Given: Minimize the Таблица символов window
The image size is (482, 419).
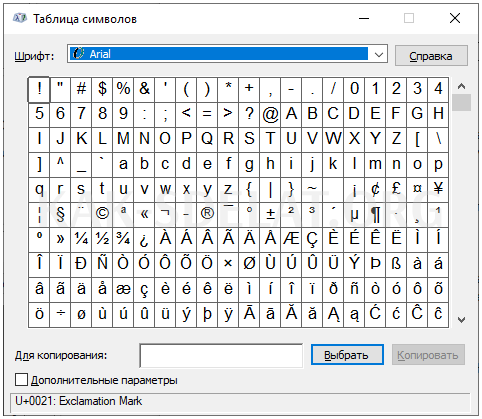Looking at the screenshot, I should point(364,18).
